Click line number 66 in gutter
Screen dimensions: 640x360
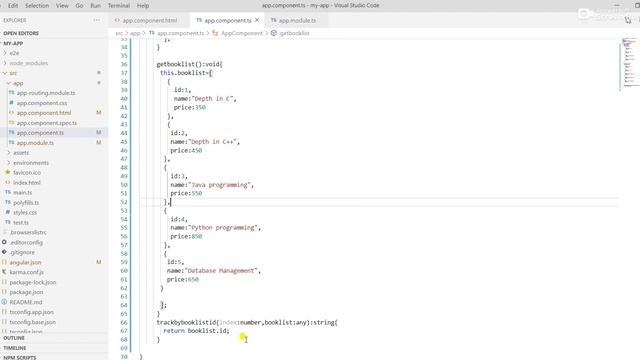[x=124, y=322]
